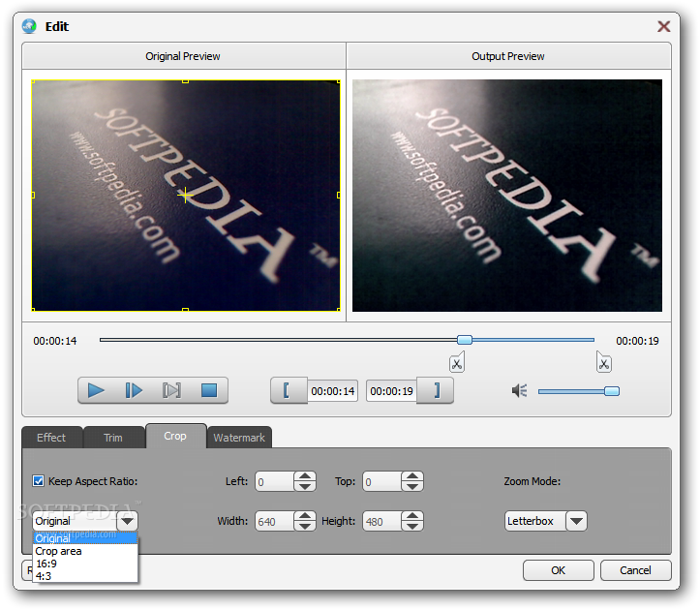The image size is (700, 610).
Task: Decrease Width value with down arrow
Action: [305, 526]
